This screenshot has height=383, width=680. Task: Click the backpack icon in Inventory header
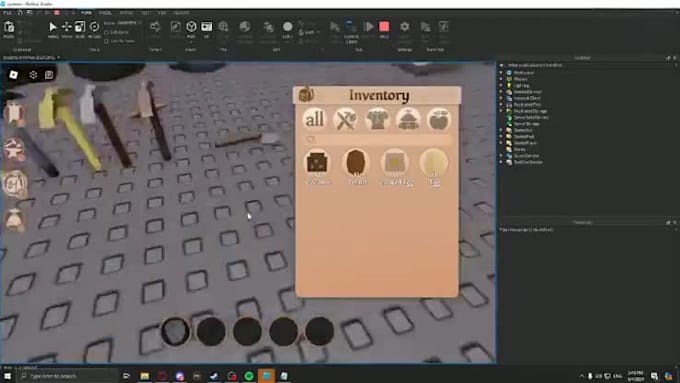coord(306,95)
